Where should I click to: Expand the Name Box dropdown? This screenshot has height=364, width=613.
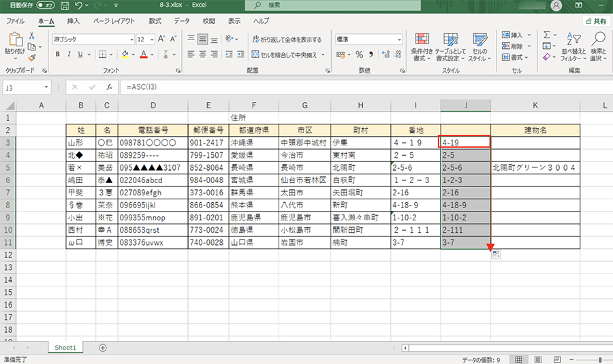[x=46, y=87]
